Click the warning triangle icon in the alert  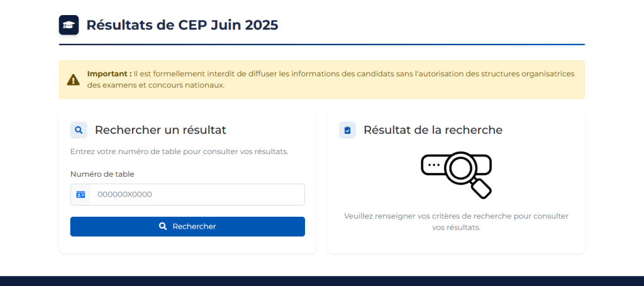73,80
